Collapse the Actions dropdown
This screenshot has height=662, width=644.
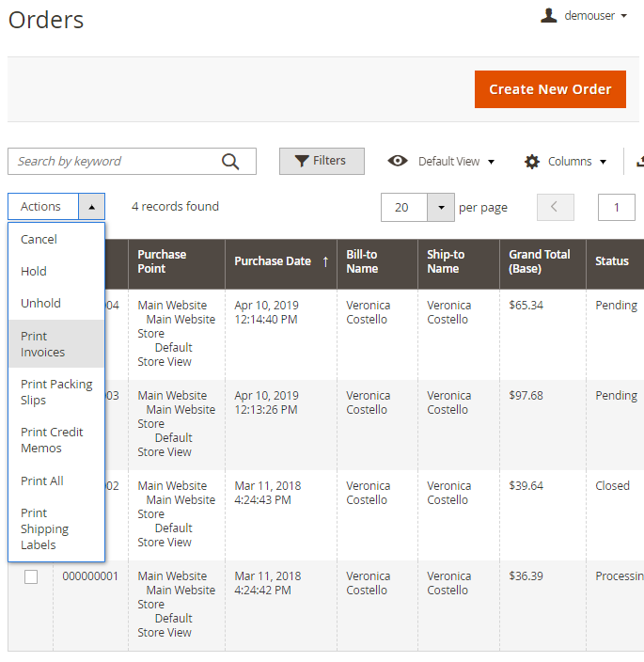pyautogui.click(x=91, y=207)
